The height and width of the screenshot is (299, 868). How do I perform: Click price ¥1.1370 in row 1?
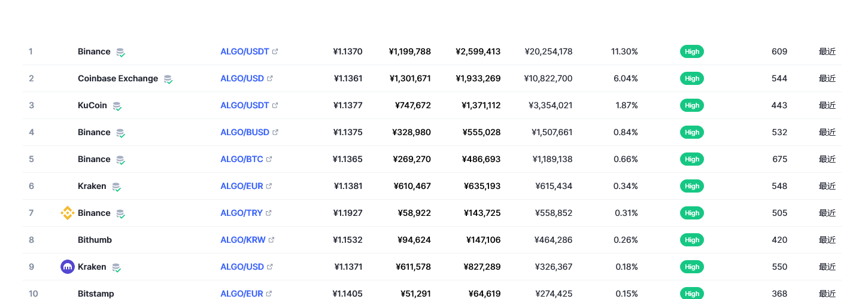click(348, 51)
